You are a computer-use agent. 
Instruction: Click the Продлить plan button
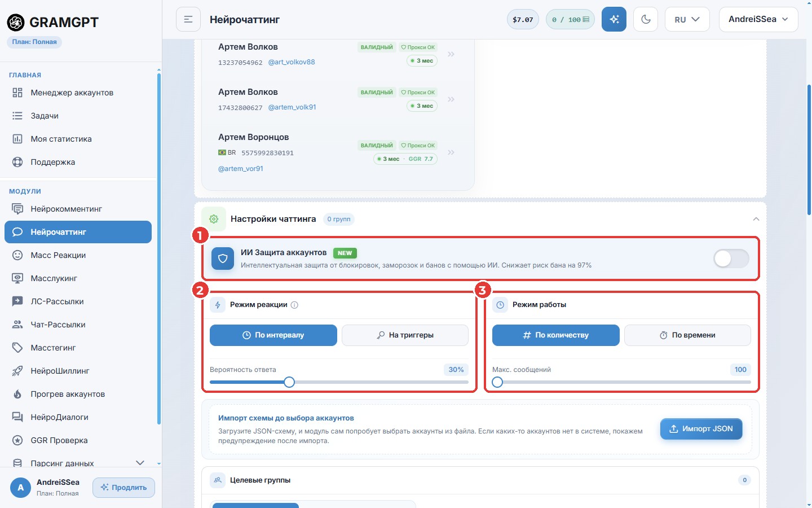pyautogui.click(x=123, y=488)
